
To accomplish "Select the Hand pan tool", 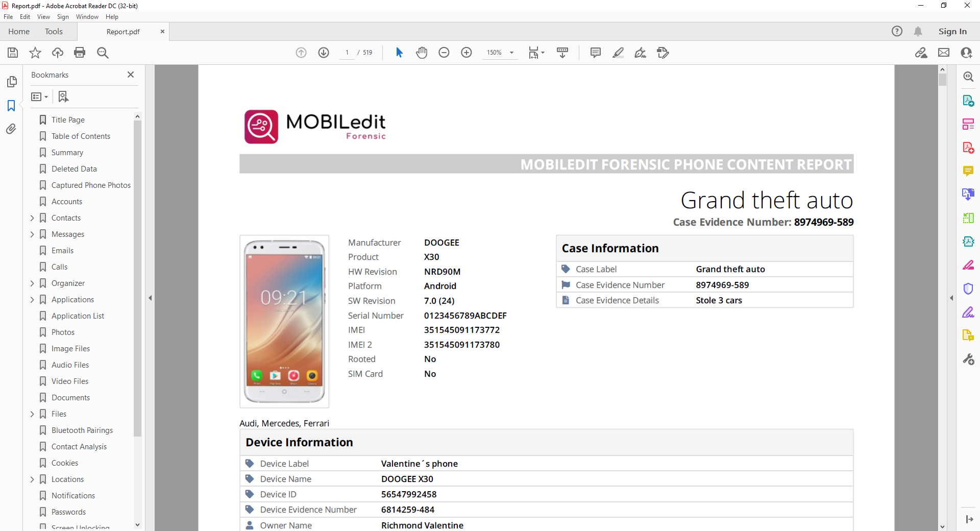I will (x=422, y=53).
